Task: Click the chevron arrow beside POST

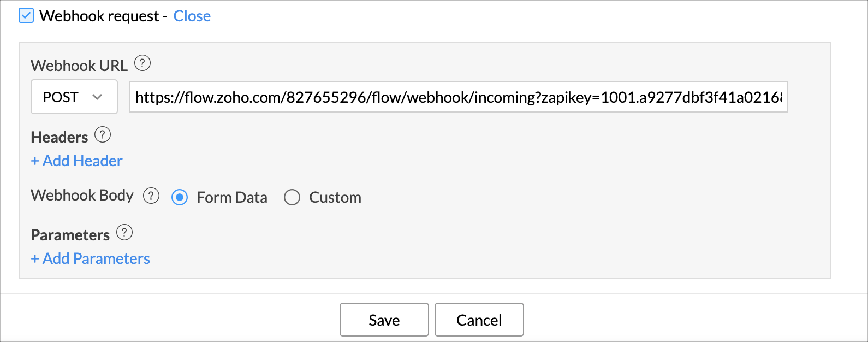Action: click(97, 97)
